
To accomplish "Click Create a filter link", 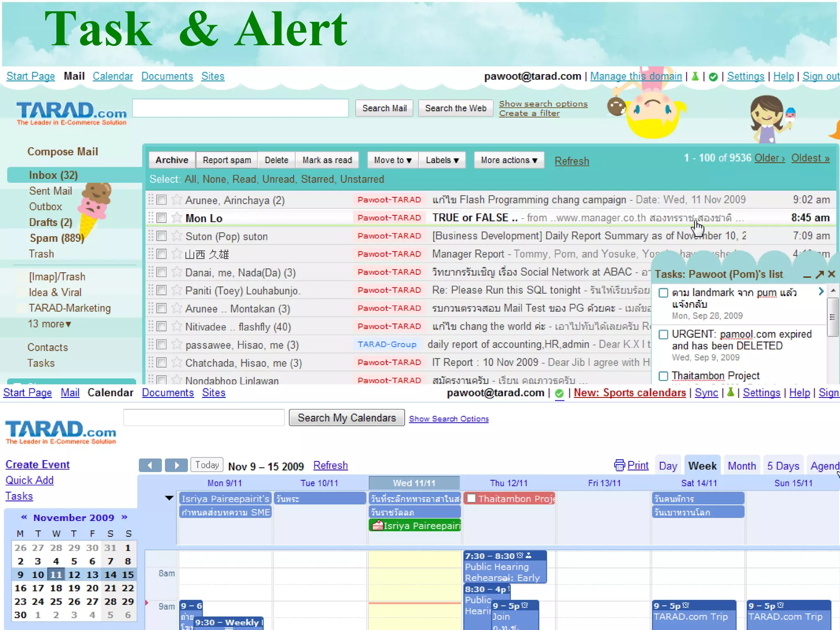I will [529, 113].
